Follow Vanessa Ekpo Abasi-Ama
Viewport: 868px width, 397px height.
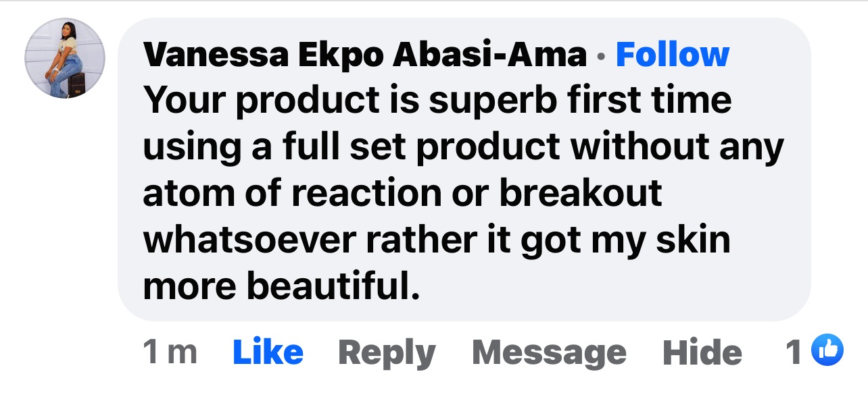point(672,55)
